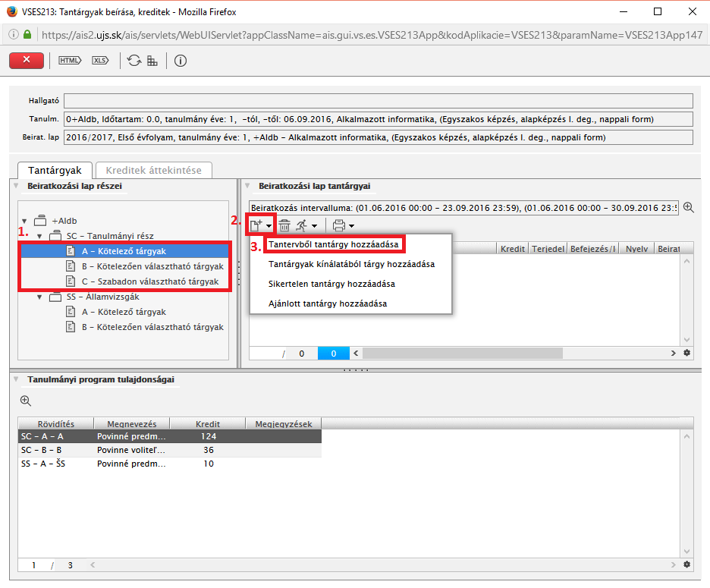Click the refresh arrows icon

click(134, 61)
